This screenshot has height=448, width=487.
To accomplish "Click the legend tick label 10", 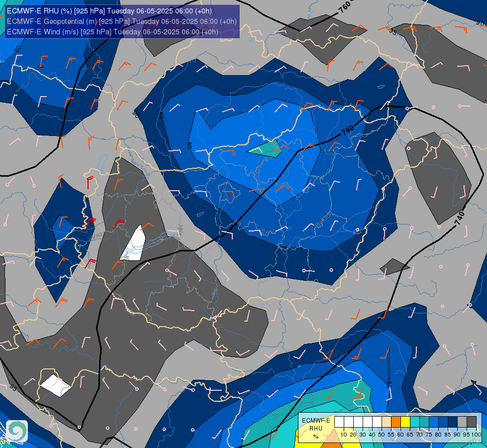I will [344, 435].
